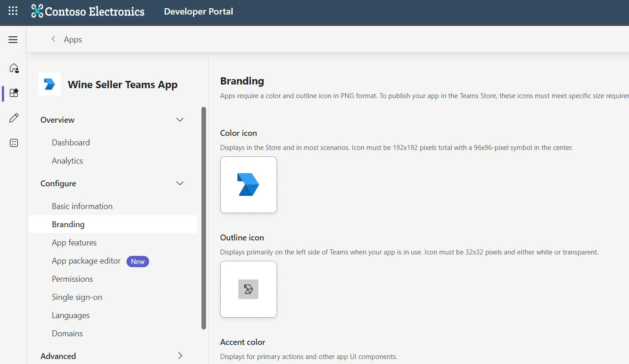Expand the Advanced section chevron

[x=180, y=356]
